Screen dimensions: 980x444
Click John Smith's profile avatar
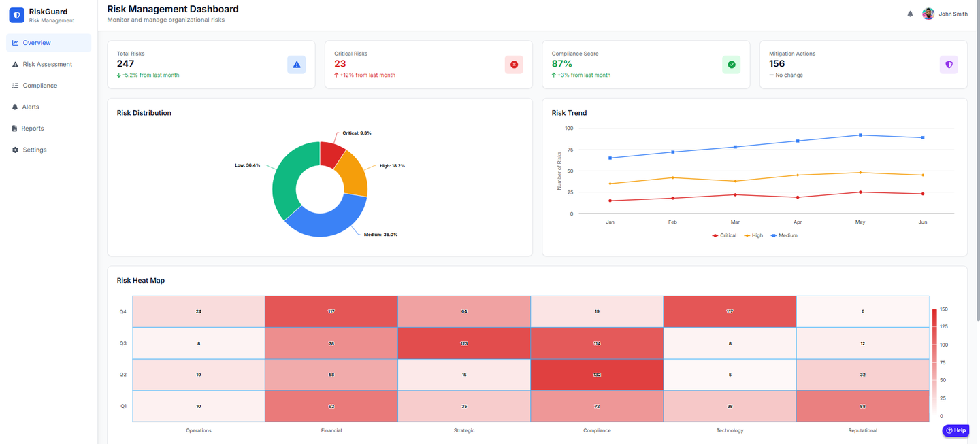[928, 14]
